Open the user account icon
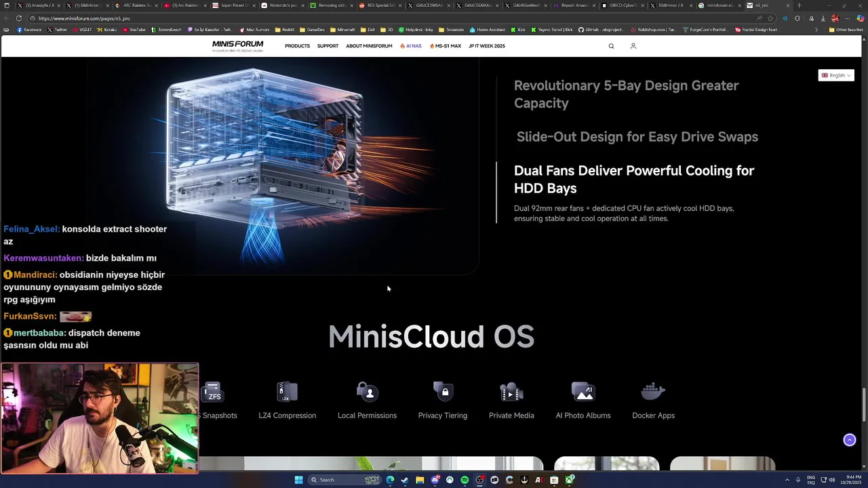 (x=633, y=46)
